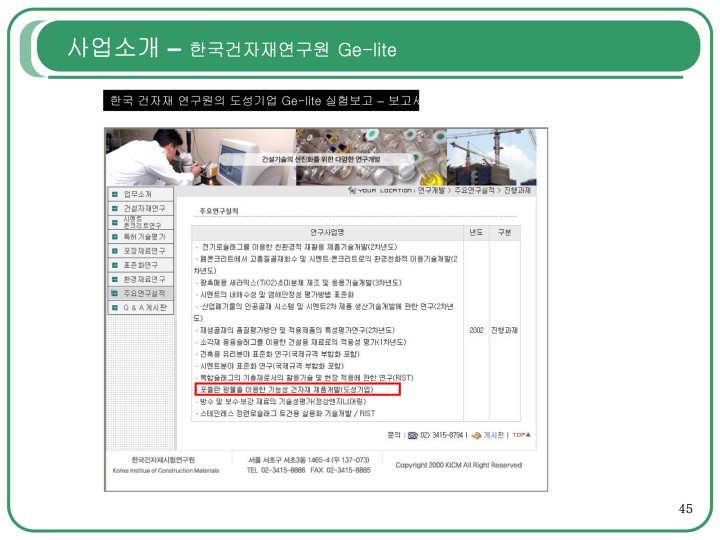The width and height of the screenshot is (720, 540).
Task: Open the 포장재료연구 sidebar menu item
Action: 141,251
